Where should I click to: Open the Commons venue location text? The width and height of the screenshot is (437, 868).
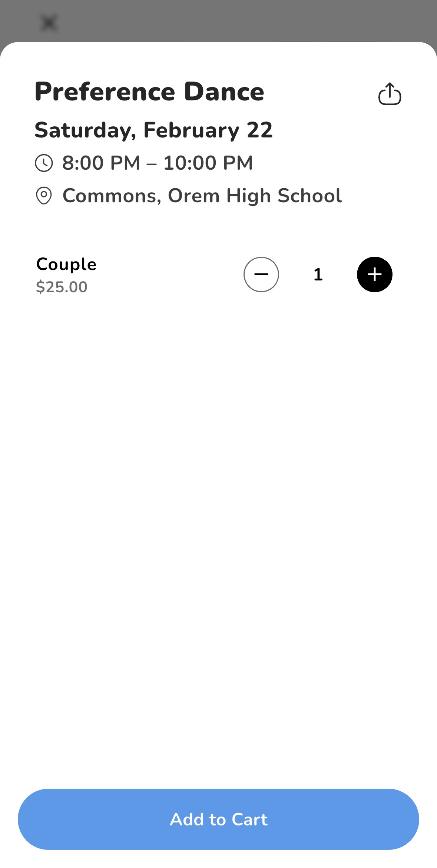pos(110,196)
